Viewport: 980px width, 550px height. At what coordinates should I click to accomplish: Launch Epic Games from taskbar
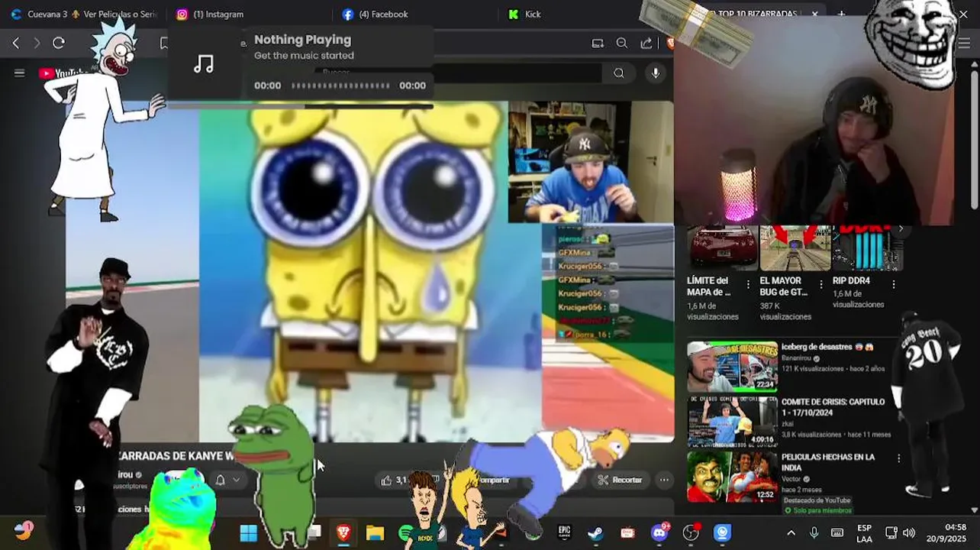point(564,533)
